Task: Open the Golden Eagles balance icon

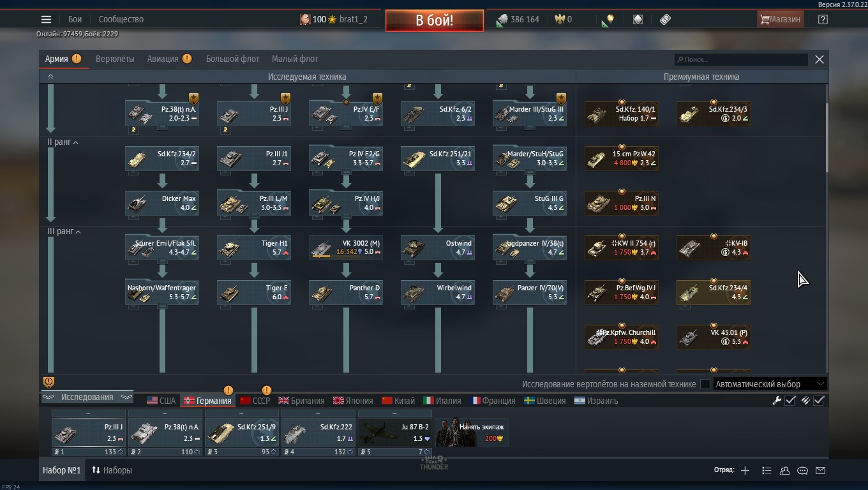Action: point(560,19)
